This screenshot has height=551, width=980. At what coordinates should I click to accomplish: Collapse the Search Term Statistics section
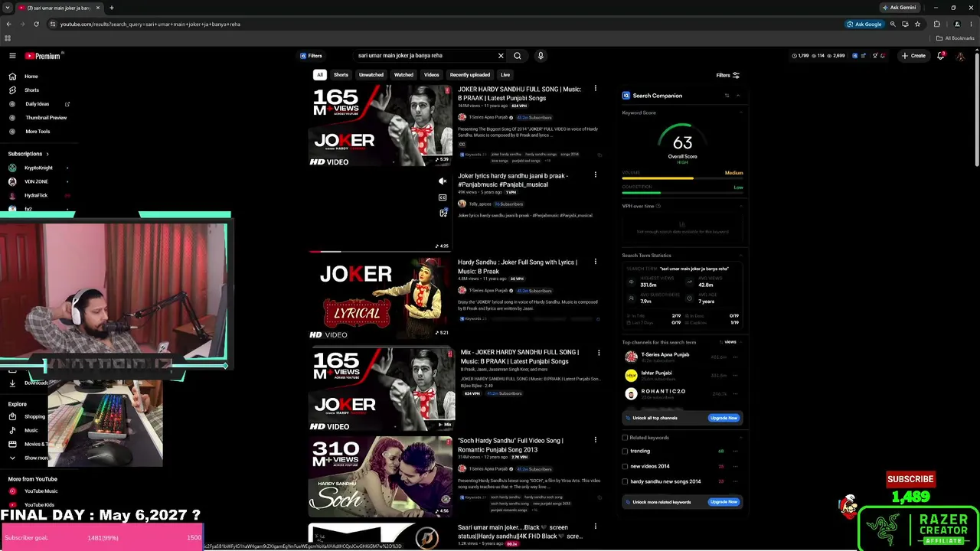[741, 256]
